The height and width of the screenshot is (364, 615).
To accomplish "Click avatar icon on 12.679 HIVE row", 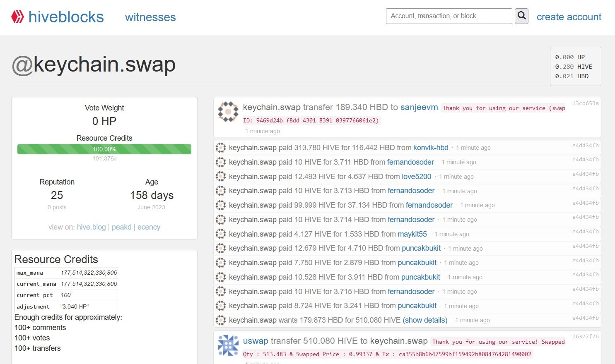I will (221, 248).
